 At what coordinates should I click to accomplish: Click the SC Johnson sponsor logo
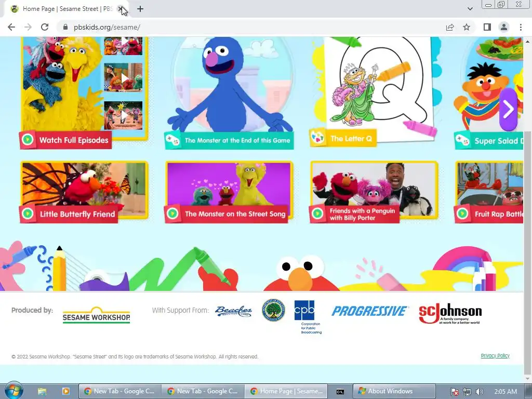coord(450,313)
